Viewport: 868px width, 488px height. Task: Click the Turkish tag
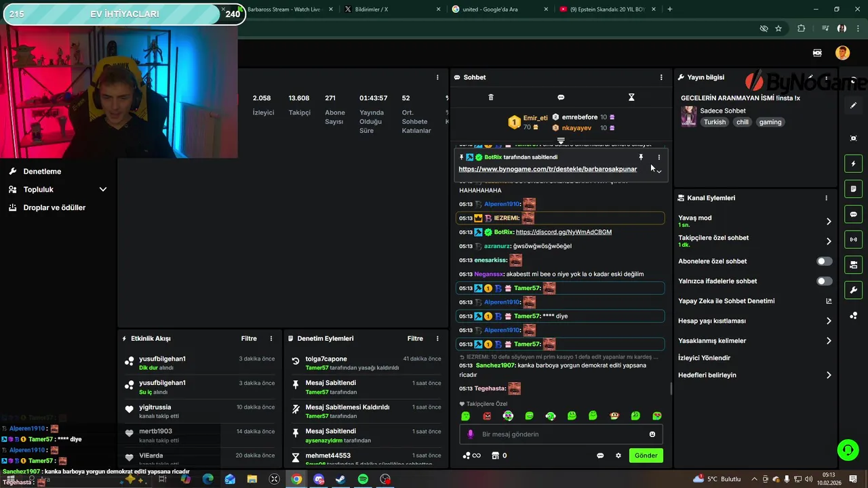coord(714,122)
